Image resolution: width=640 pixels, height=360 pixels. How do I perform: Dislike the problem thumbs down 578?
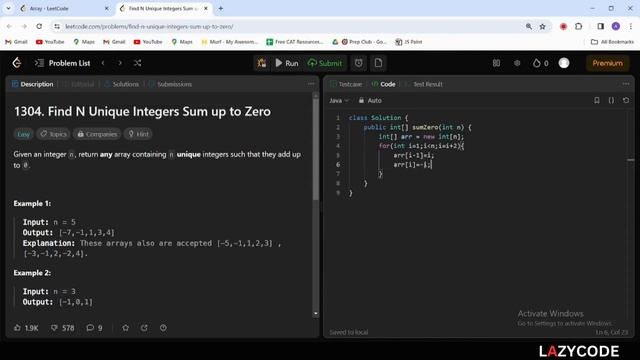(x=62, y=328)
